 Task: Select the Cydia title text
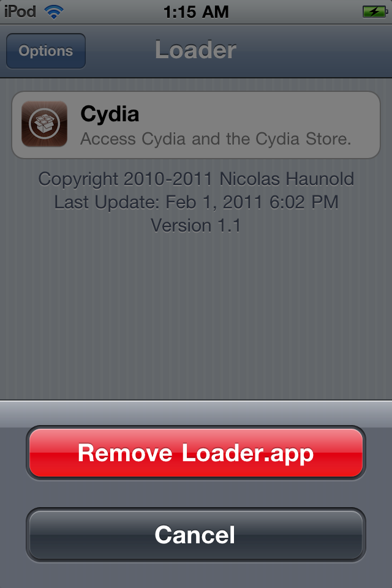pos(110,114)
